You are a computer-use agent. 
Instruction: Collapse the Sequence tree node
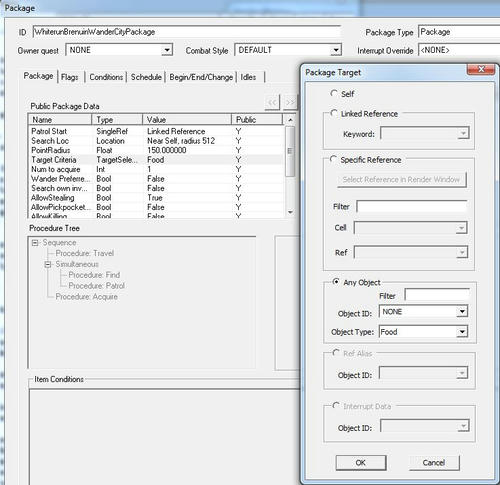[x=35, y=243]
